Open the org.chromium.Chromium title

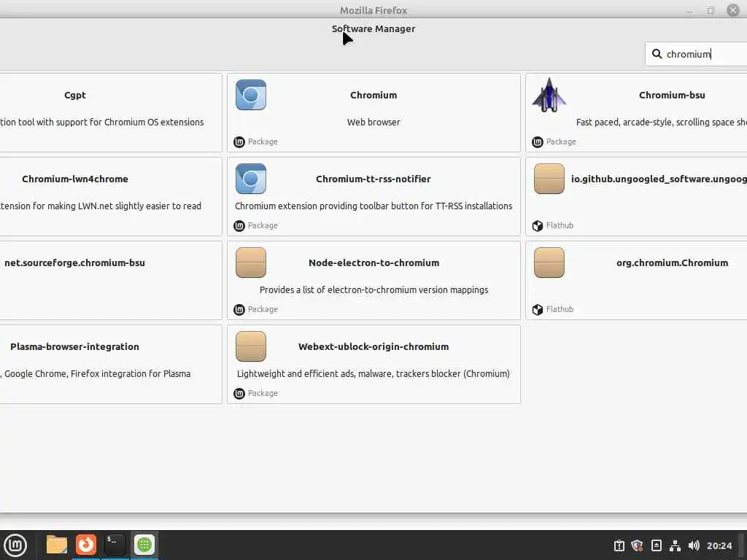672,262
